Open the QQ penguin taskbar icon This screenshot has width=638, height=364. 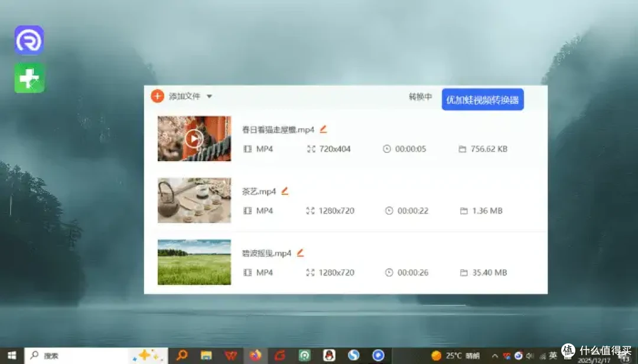pyautogui.click(x=329, y=356)
